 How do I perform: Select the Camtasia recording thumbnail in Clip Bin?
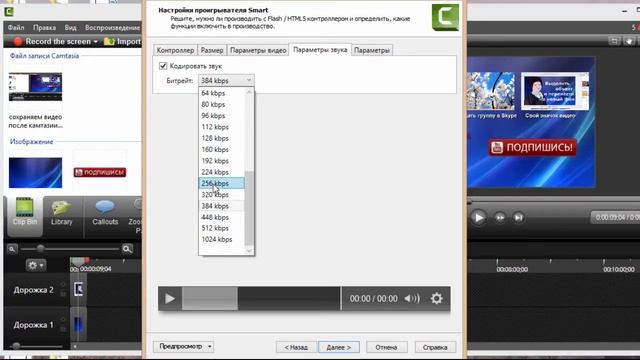coord(36,87)
